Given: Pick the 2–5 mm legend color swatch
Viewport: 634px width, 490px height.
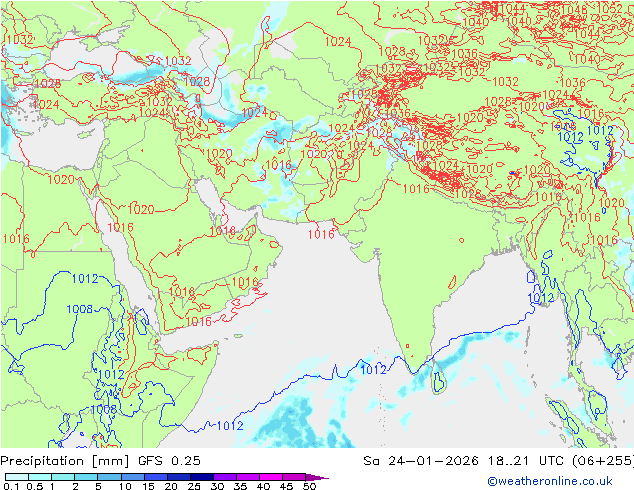Looking at the screenshot, I should coord(86,477).
